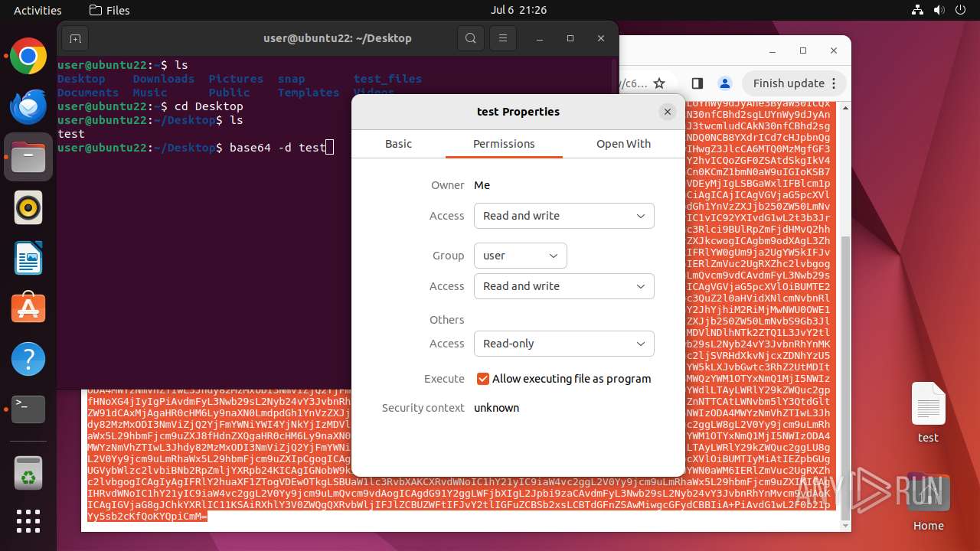Bookmark page with Chrome star icon
The image size is (980, 551).
(x=659, y=83)
